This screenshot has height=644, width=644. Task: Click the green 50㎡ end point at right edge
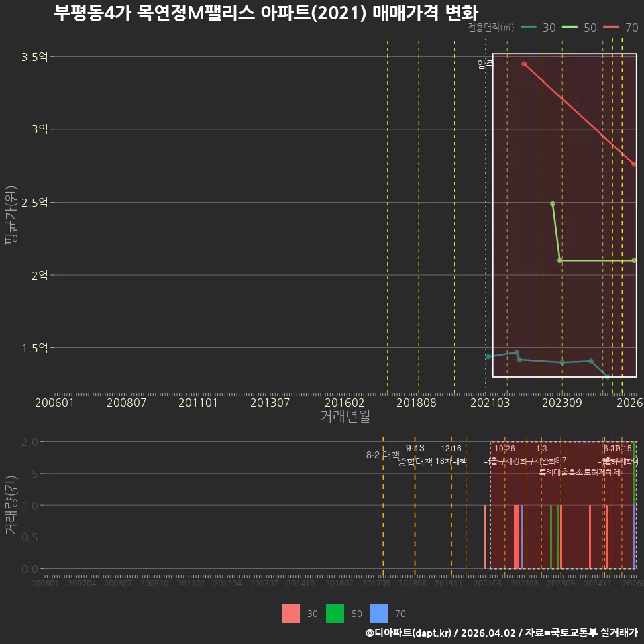[634, 260]
